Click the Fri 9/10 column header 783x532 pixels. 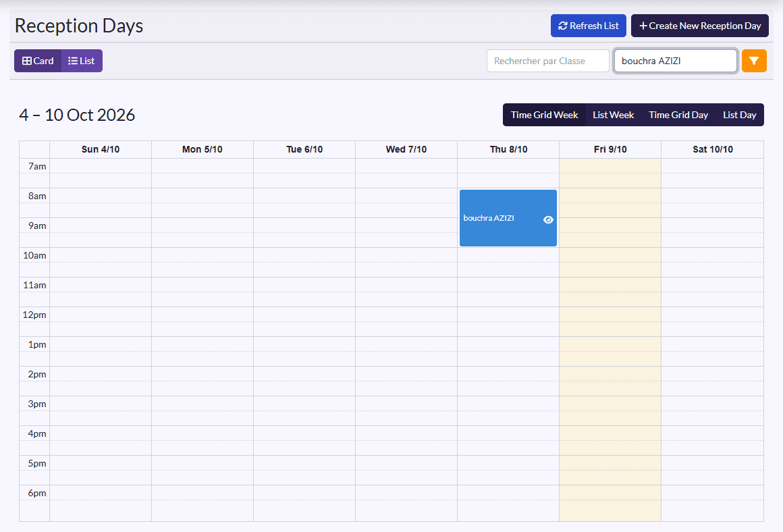pos(610,149)
